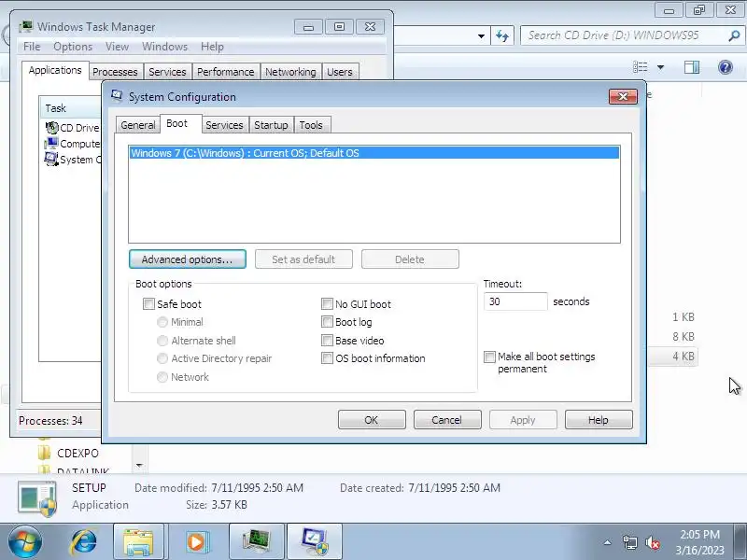Select System Configuration task row
The width and height of the screenshot is (747, 560).
72,159
